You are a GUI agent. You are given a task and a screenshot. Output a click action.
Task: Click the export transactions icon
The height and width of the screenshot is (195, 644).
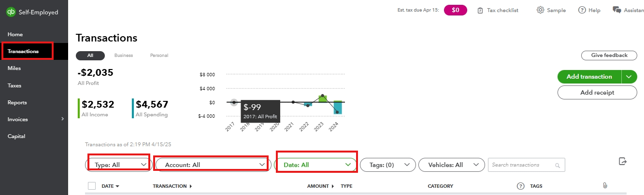(x=623, y=162)
